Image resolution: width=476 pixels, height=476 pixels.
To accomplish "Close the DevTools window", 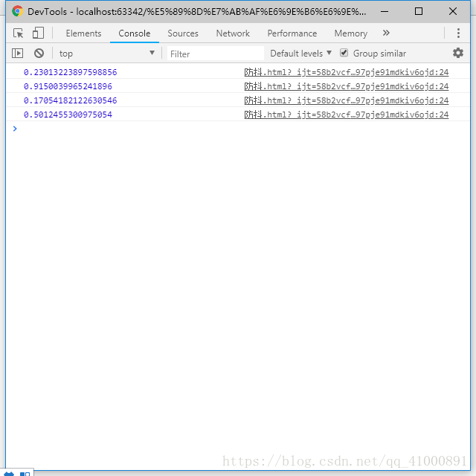I will (x=453, y=12).
